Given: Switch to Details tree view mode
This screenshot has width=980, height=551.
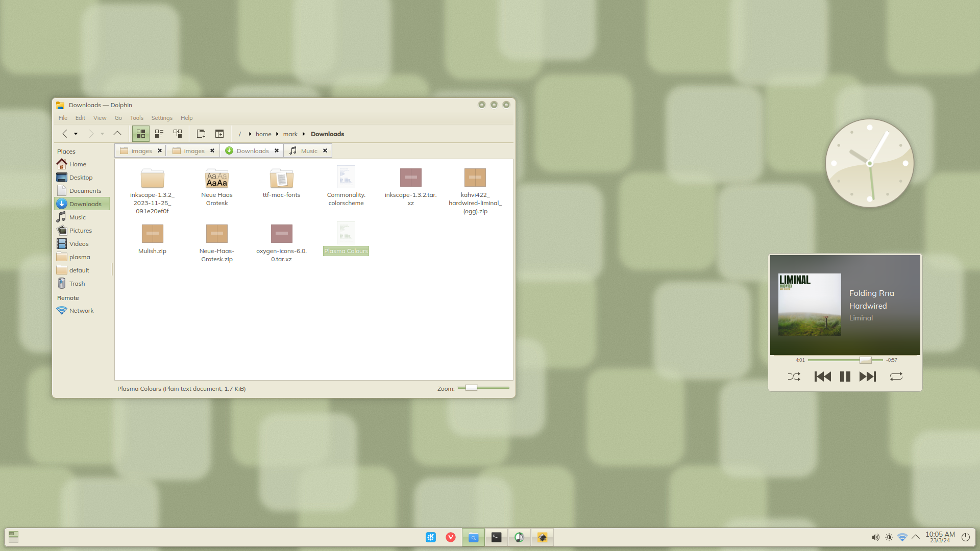Looking at the screenshot, I should pyautogui.click(x=178, y=134).
